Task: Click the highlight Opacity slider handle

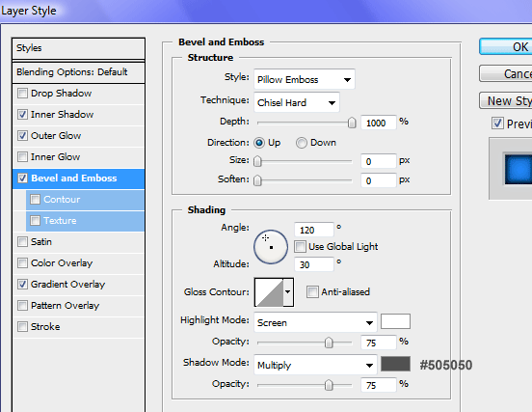Action: click(x=329, y=343)
